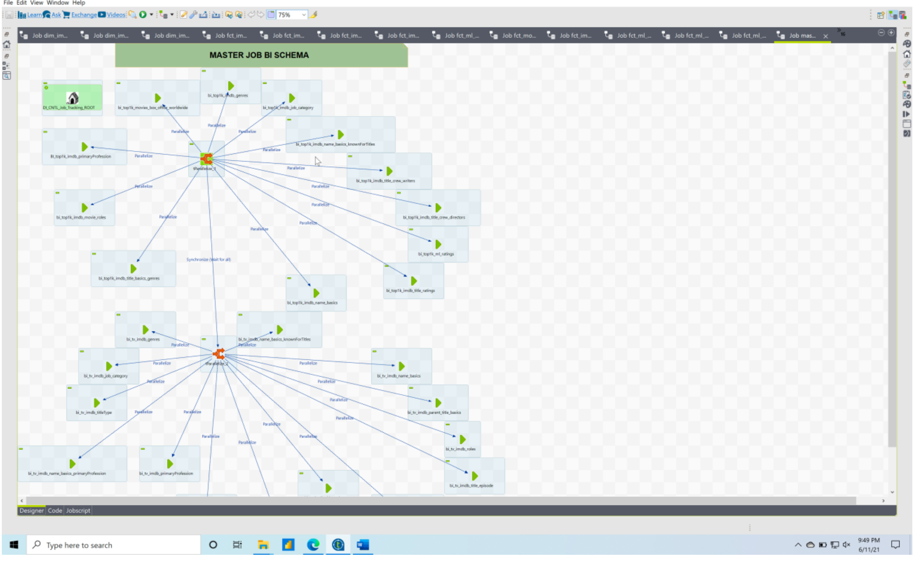Screen dimensions: 924x561
Task: Click the hierarchy outline icon in left sidebar
Action: pyautogui.click(x=6, y=66)
